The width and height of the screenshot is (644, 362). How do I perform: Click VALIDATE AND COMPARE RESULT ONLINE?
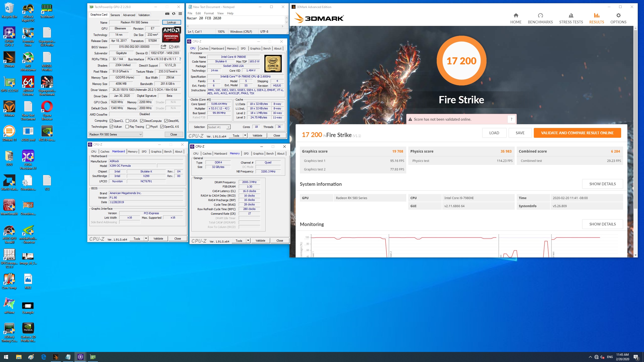(577, 133)
